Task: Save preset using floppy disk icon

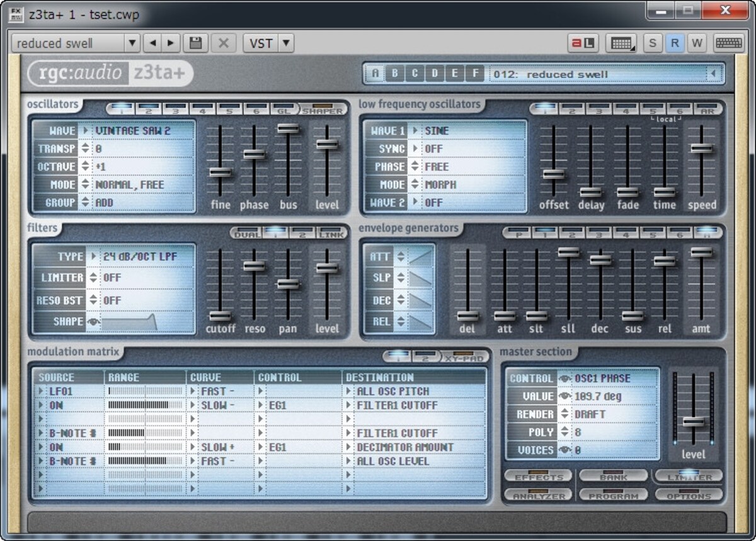Action: point(196,43)
